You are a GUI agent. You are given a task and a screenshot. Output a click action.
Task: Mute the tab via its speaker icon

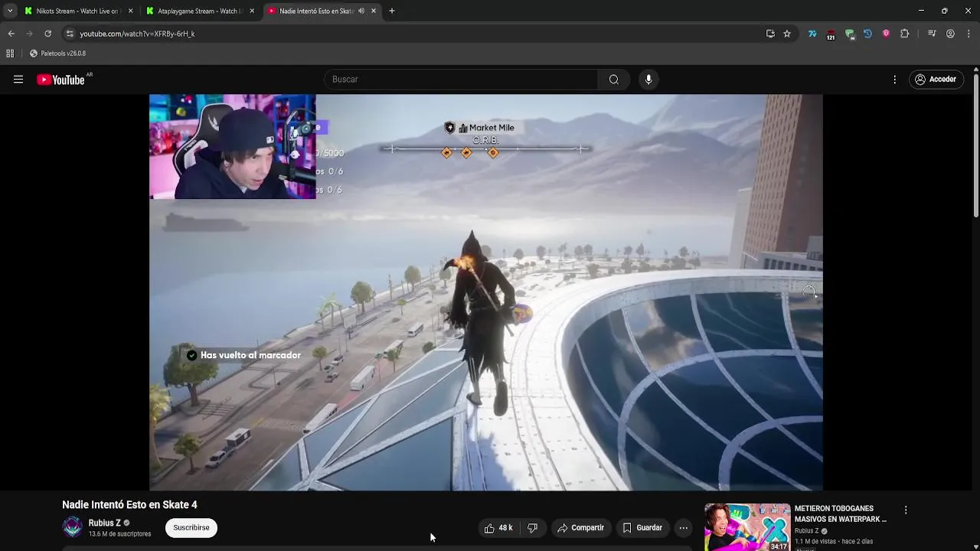[361, 11]
